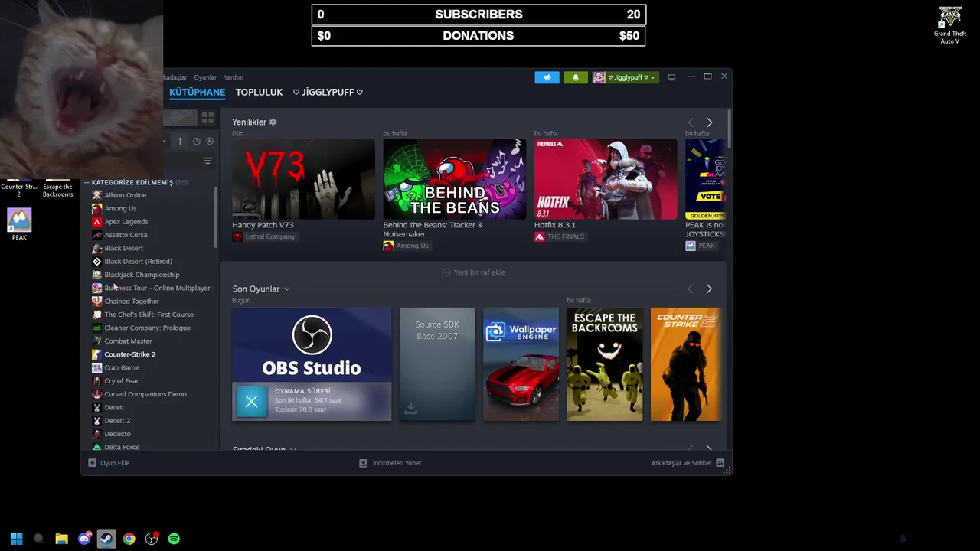This screenshot has height=551, width=980.
Task: Open the Yenilikler settings gear
Action: point(273,122)
